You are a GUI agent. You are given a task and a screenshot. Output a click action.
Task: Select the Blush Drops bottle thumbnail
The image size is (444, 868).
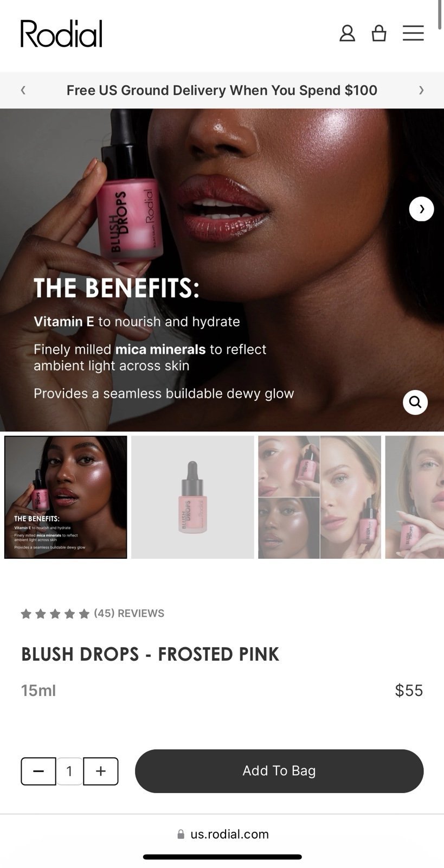[x=192, y=497]
